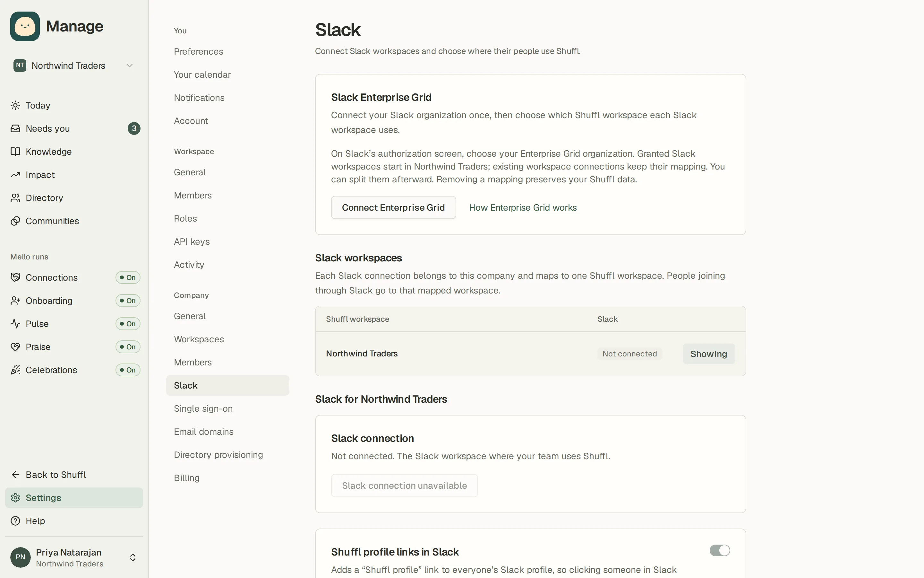Click Slack connection unavailable button
924x578 pixels.
tap(404, 486)
